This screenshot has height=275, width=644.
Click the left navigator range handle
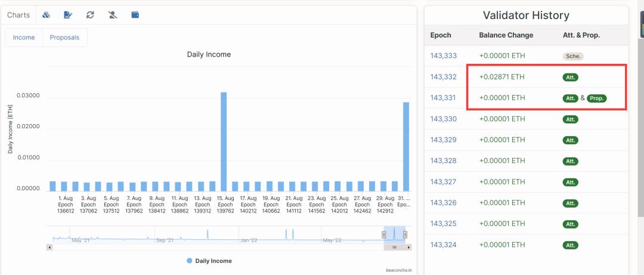click(x=383, y=234)
